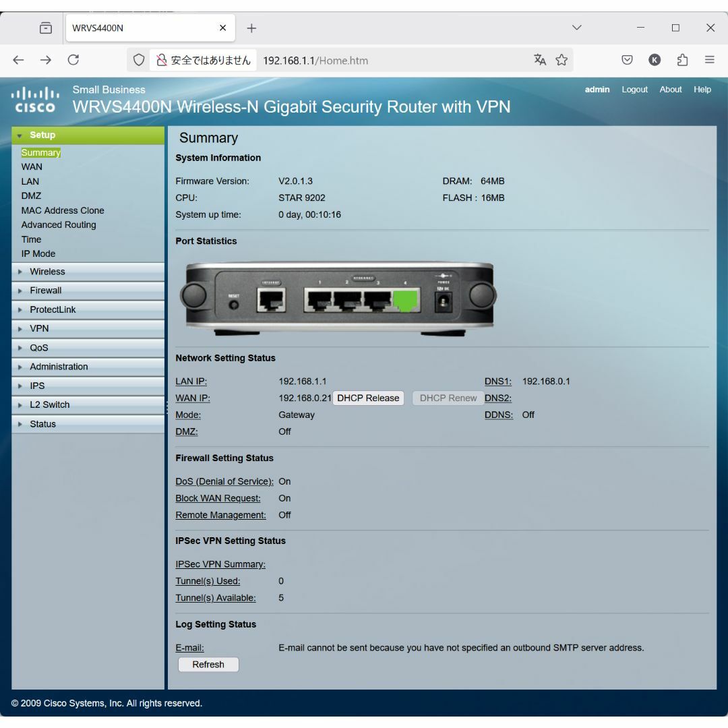Open the DoS (Denial of Service) link
Screen dimensions: 728x728
224,481
